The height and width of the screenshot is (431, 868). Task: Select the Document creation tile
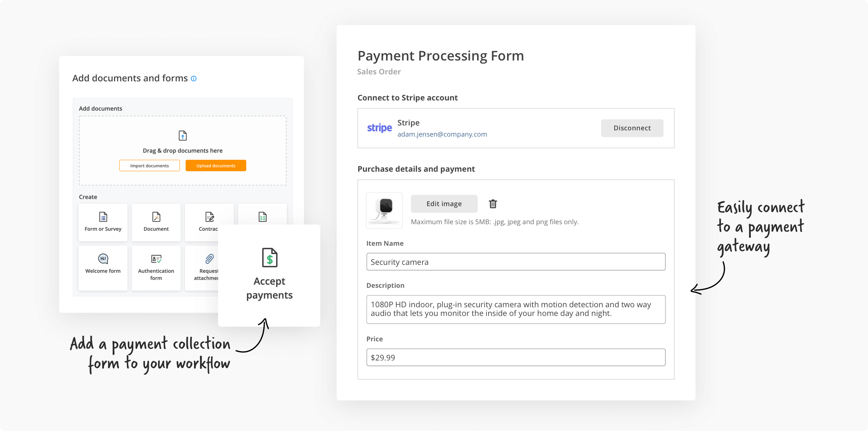(x=156, y=222)
